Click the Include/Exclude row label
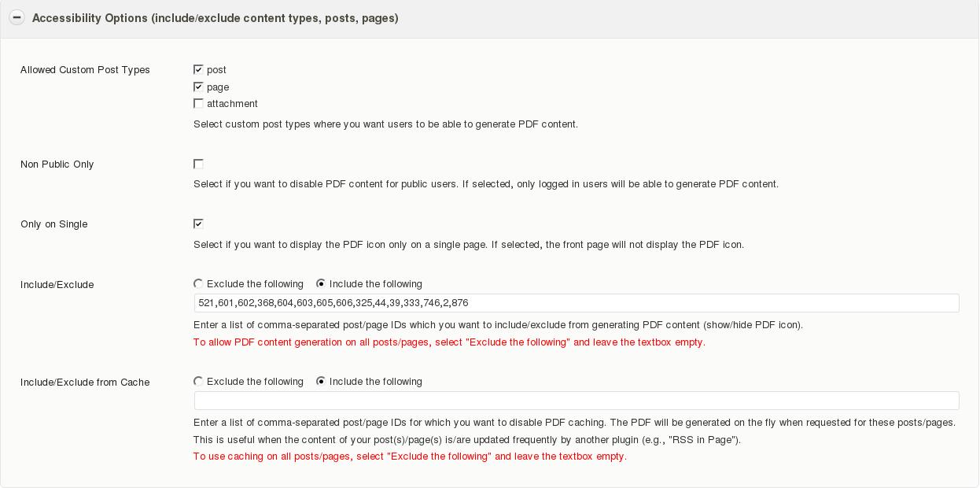The width and height of the screenshot is (980, 488). pyautogui.click(x=57, y=285)
